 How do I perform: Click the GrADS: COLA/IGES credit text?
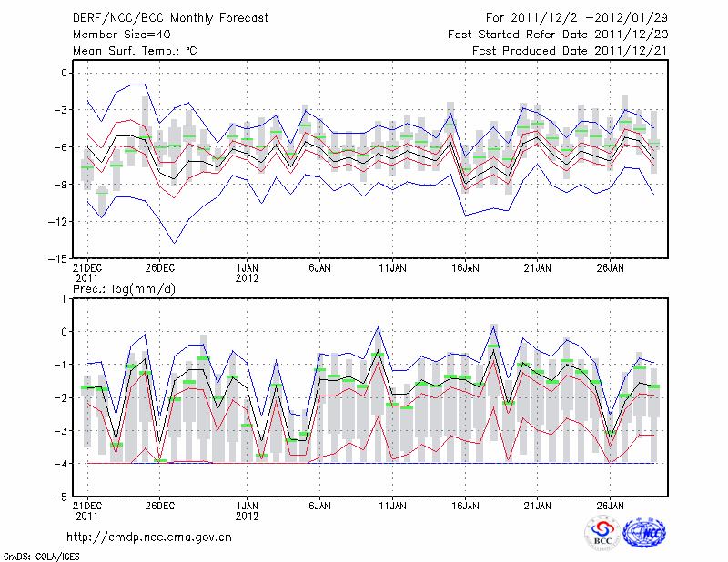coord(40,555)
